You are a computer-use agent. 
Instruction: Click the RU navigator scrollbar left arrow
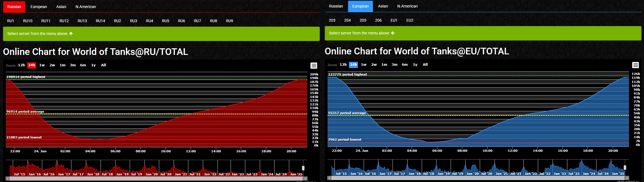point(8,179)
